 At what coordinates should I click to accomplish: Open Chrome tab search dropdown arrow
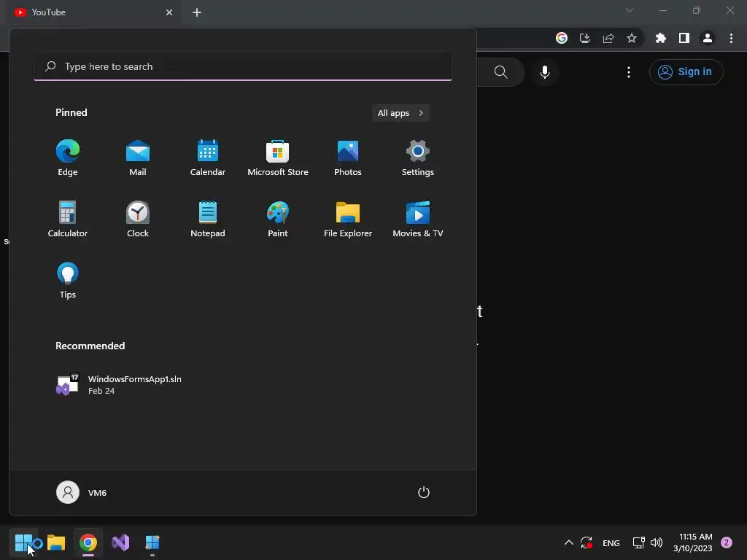point(630,10)
